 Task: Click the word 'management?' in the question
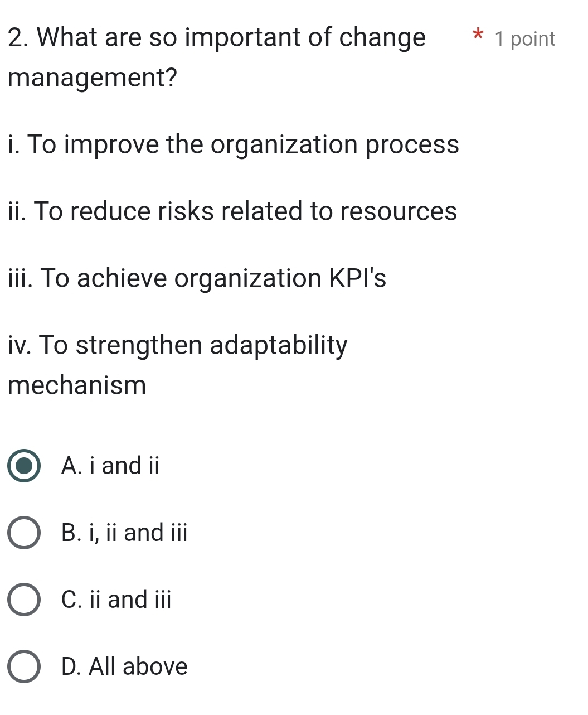coord(93,78)
